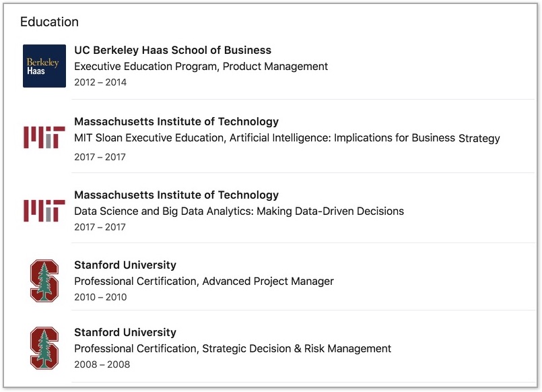This screenshot has height=392, width=542.
Task: Click Professional Certification, Advanced Project Manager text
Action: (204, 282)
